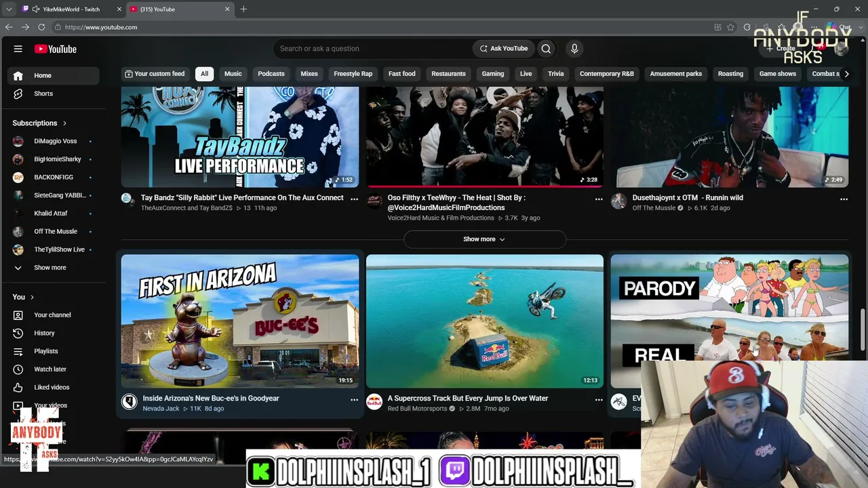Play the First in Arizona Buc-ee's thumbnail
This screenshot has height=488, width=868.
point(240,321)
